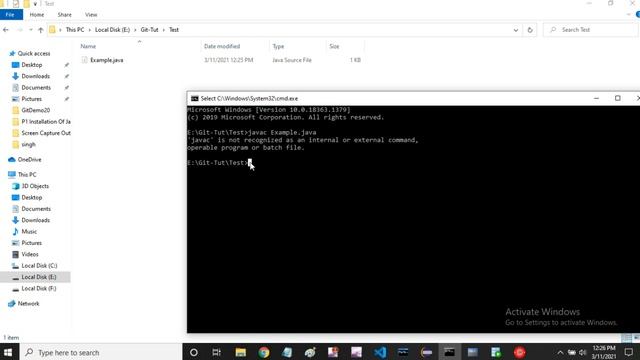Screen dimensions: 640x360
Task: Switch to the Home ribbon tab
Action: coord(37,15)
